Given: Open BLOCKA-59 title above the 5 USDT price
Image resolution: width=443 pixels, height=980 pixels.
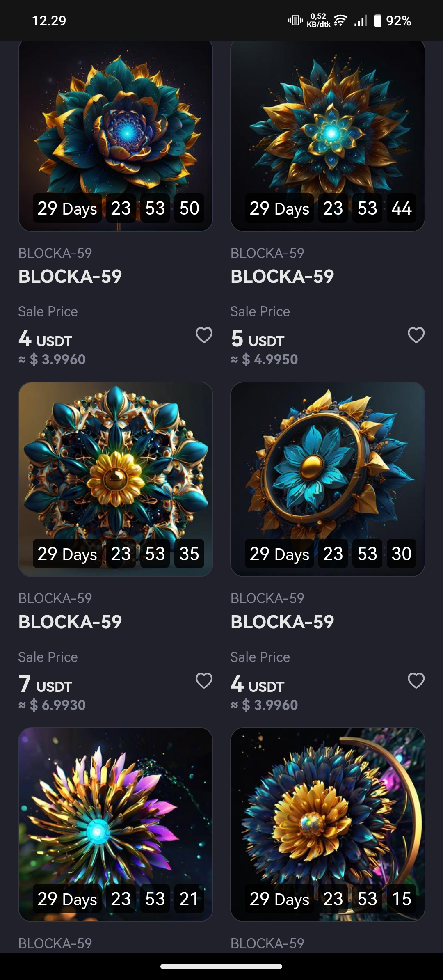Looking at the screenshot, I should pyautogui.click(x=282, y=276).
